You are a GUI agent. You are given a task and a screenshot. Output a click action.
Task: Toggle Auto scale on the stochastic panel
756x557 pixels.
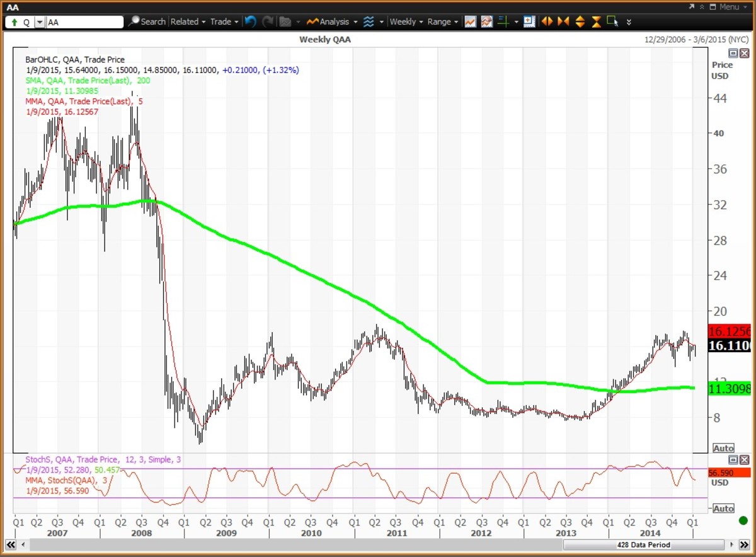pyautogui.click(x=723, y=508)
